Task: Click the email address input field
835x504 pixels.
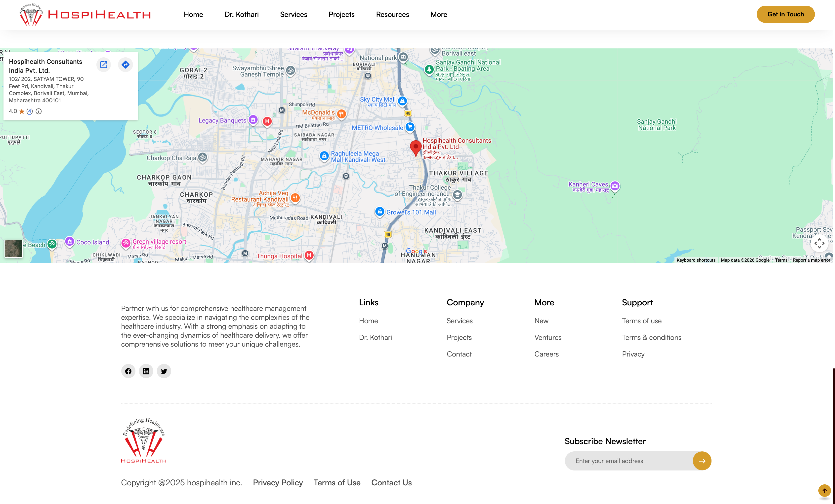Action: [629, 461]
